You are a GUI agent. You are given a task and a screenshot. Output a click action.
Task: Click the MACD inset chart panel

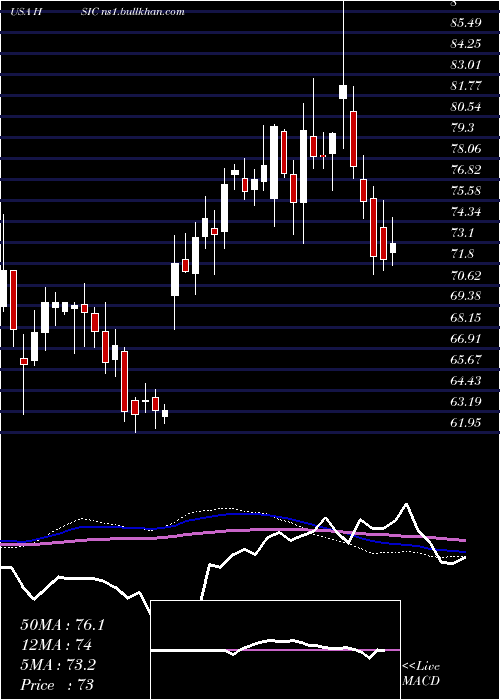(275, 650)
